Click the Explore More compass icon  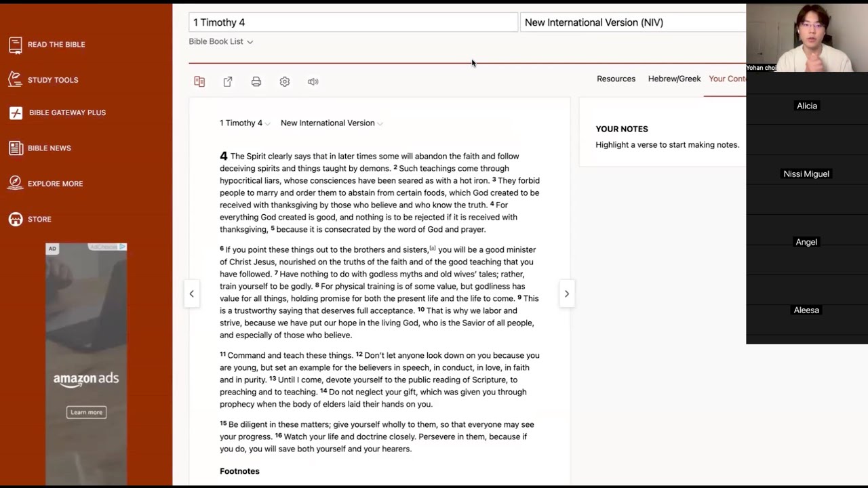(x=16, y=184)
